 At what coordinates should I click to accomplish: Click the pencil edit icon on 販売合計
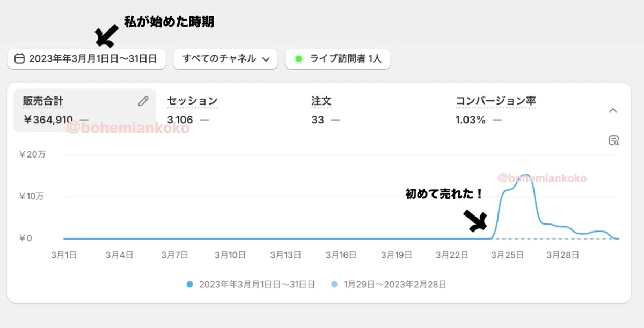[143, 101]
